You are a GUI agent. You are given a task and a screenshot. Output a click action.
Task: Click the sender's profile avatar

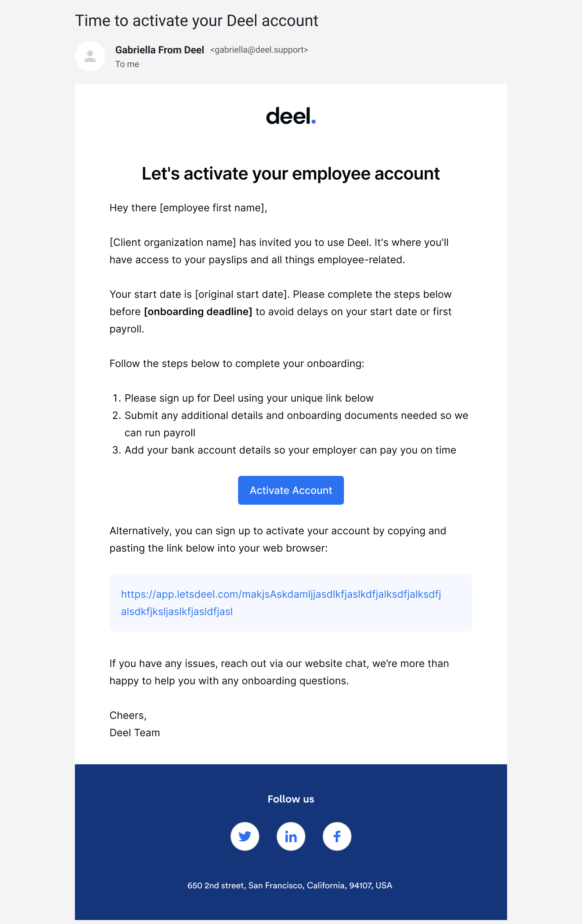pyautogui.click(x=90, y=56)
